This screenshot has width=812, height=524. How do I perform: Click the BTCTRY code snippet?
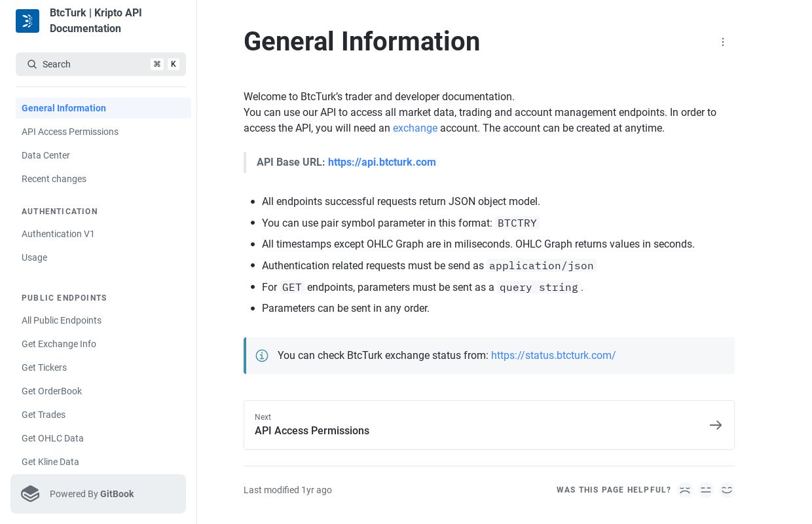(517, 223)
